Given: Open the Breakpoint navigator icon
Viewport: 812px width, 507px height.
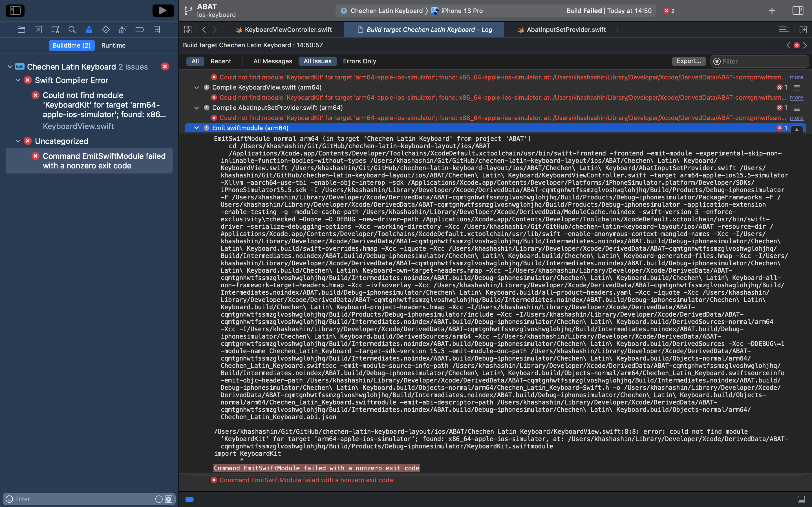Looking at the screenshot, I should coord(140,30).
